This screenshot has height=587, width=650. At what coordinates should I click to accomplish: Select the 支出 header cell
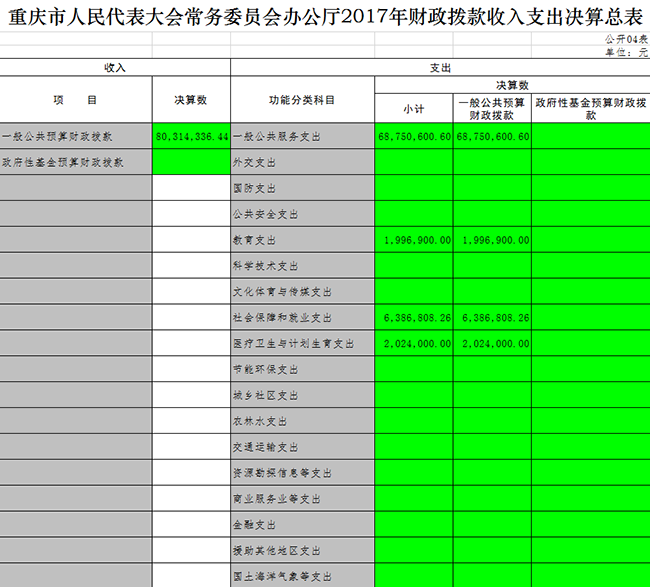point(440,67)
